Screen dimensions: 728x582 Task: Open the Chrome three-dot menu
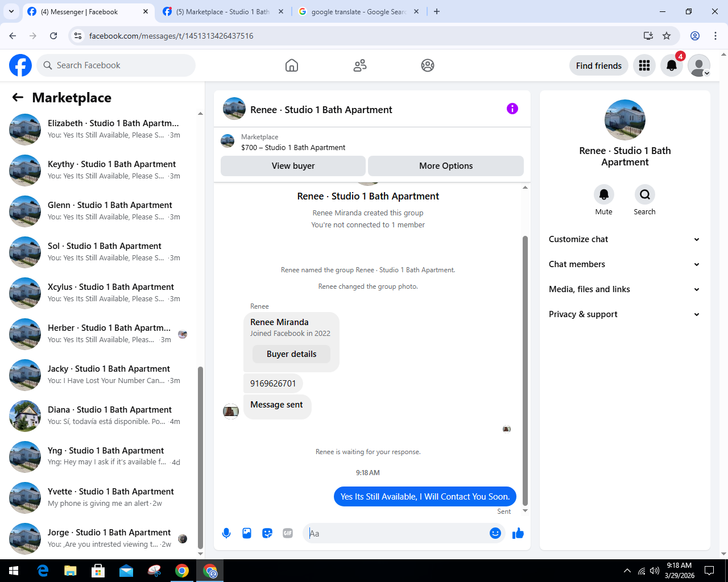[x=715, y=36]
